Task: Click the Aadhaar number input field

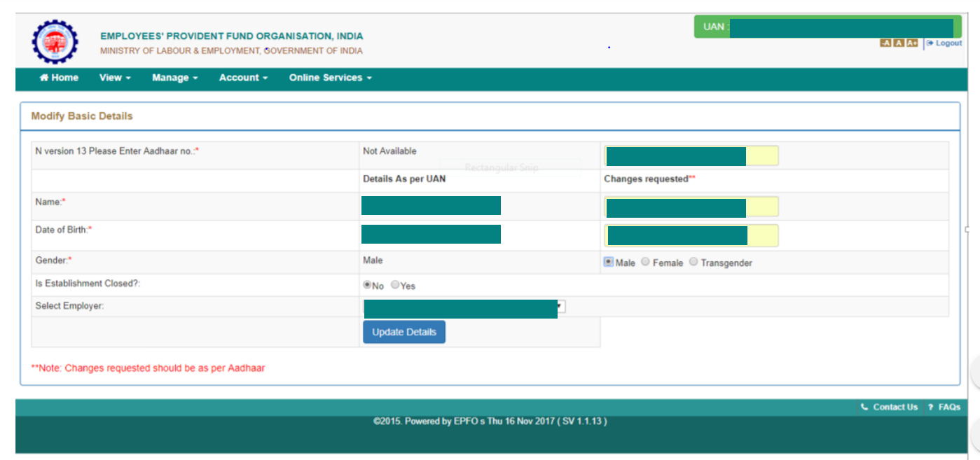Action: point(691,156)
